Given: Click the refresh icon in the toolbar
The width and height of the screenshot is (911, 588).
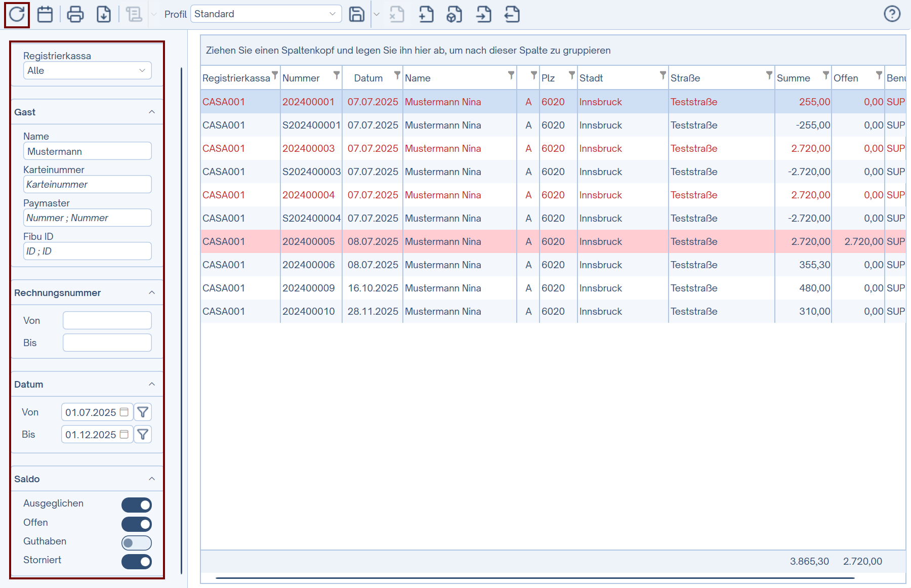Looking at the screenshot, I should coord(17,14).
